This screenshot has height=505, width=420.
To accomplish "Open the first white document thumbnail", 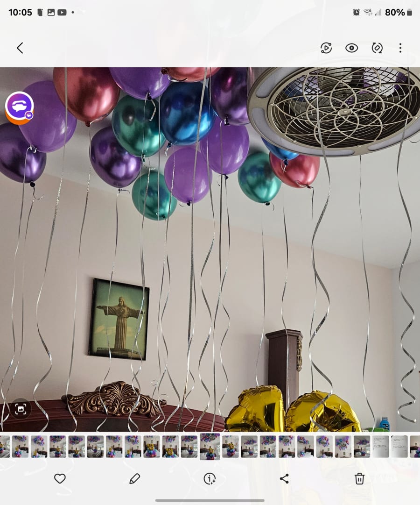I will tap(381, 447).
